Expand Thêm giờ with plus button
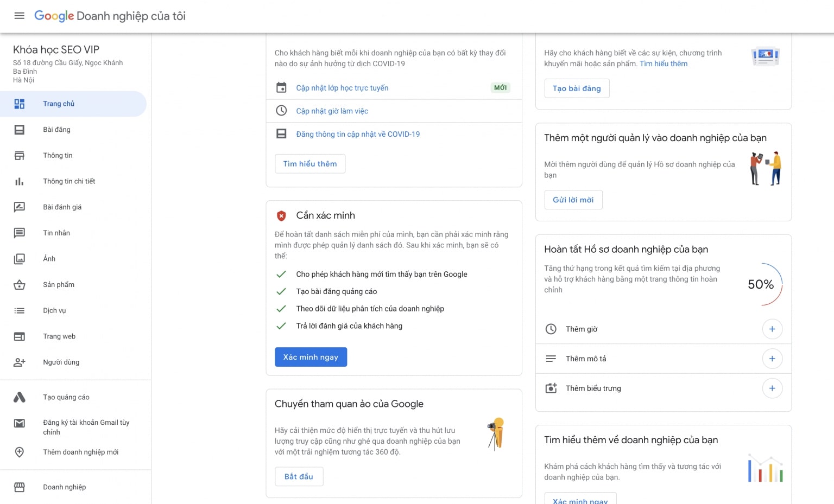Screen dimensions: 834x504 coord(772,329)
